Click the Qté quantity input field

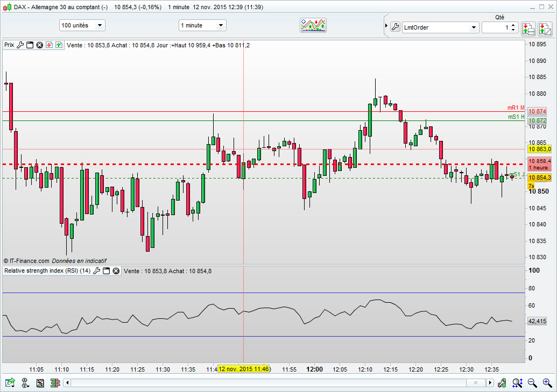coord(496,27)
